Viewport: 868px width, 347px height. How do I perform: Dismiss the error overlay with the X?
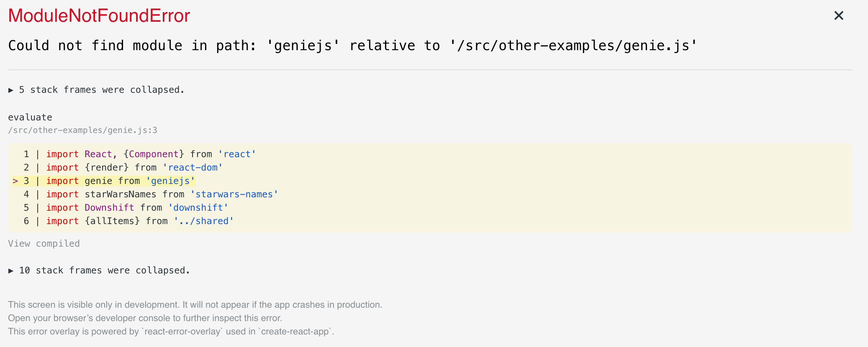click(x=839, y=15)
